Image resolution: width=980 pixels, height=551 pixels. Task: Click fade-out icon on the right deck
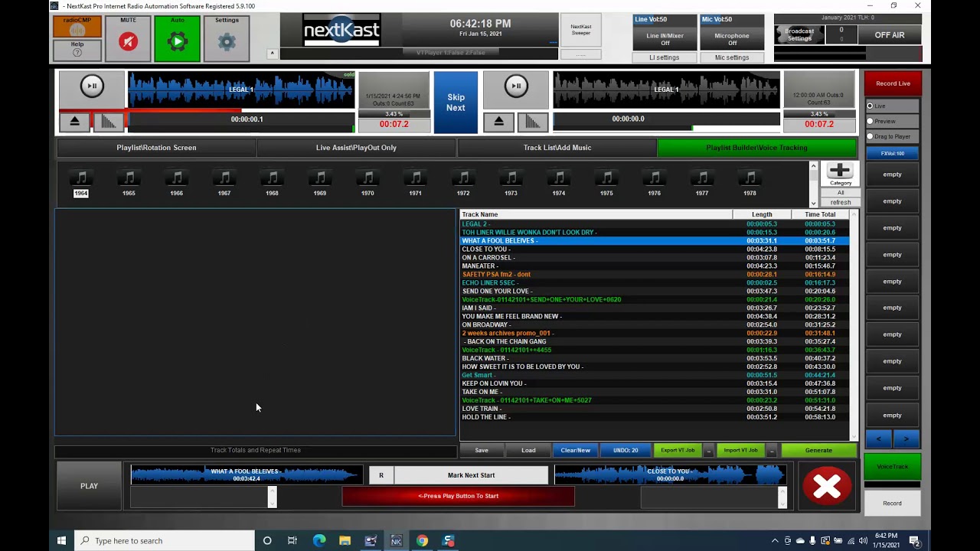533,121
